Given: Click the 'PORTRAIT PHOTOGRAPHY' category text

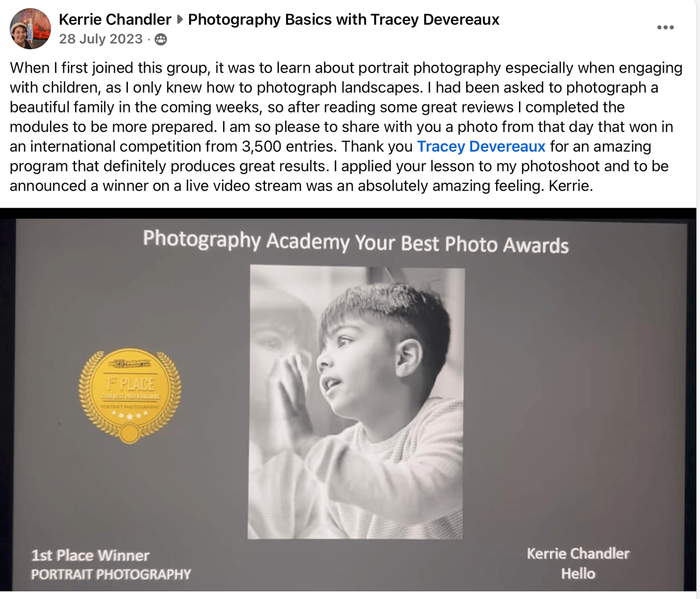Looking at the screenshot, I should click(111, 574).
